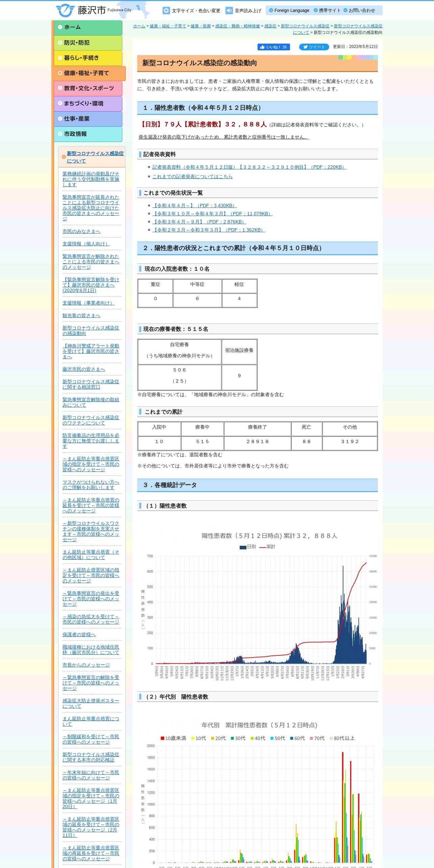
Task: Open sidebar link 業務継続計画の発動
Action: (x=91, y=179)
